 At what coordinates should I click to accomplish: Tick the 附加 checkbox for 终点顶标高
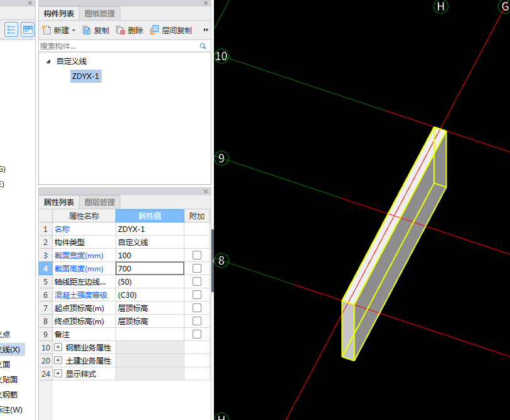197,321
